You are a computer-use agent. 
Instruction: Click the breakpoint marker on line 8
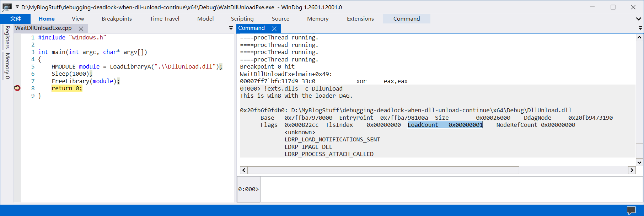[17, 88]
